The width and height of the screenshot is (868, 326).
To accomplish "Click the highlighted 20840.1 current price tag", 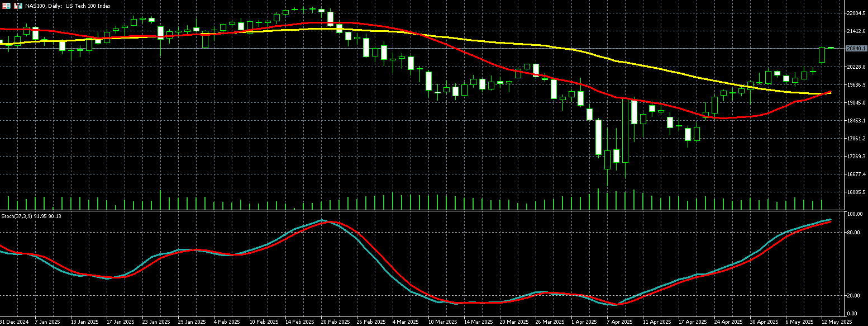I will click(856, 49).
